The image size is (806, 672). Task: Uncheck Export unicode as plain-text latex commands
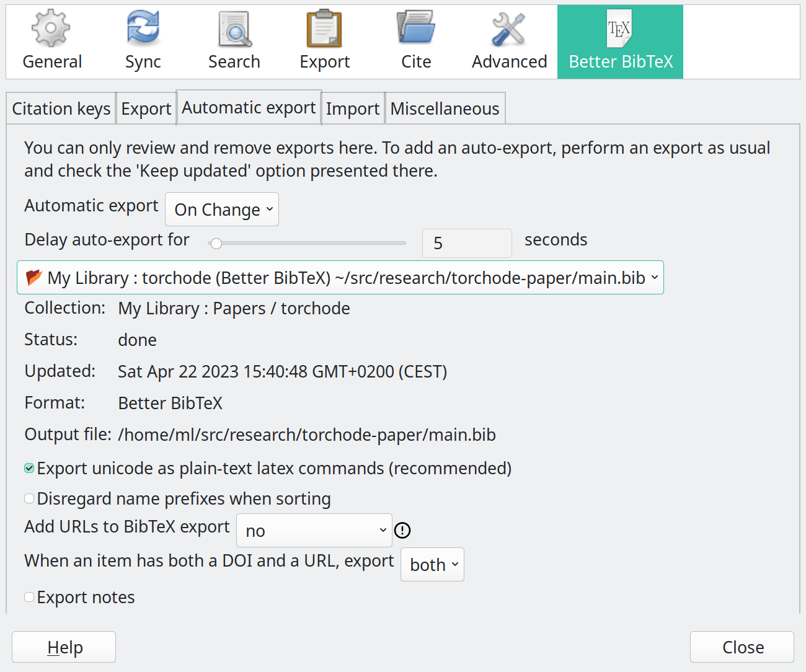(x=29, y=468)
